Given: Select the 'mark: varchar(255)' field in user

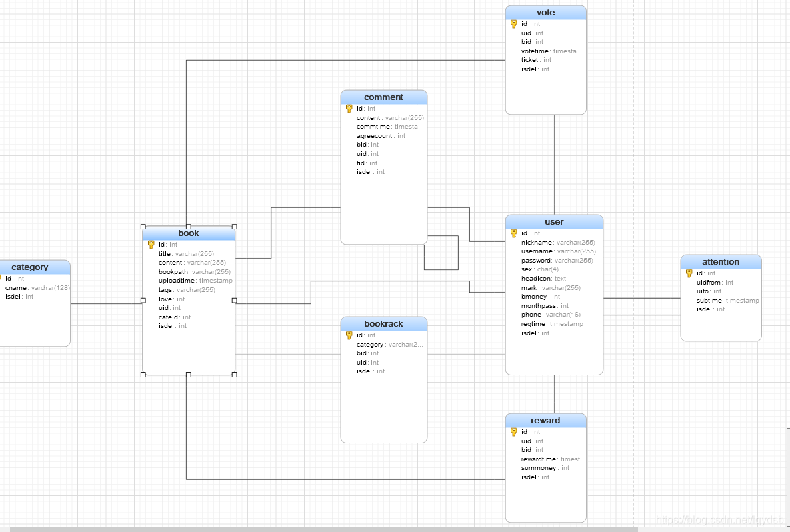Looking at the screenshot, I should [551, 288].
